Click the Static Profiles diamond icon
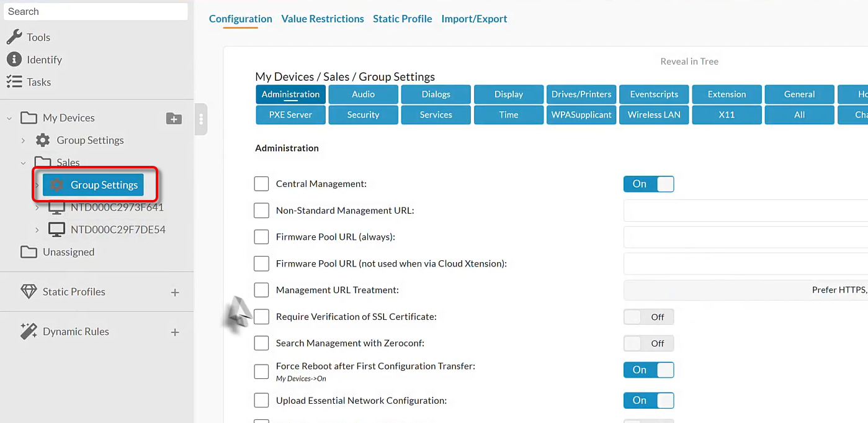 point(29,292)
